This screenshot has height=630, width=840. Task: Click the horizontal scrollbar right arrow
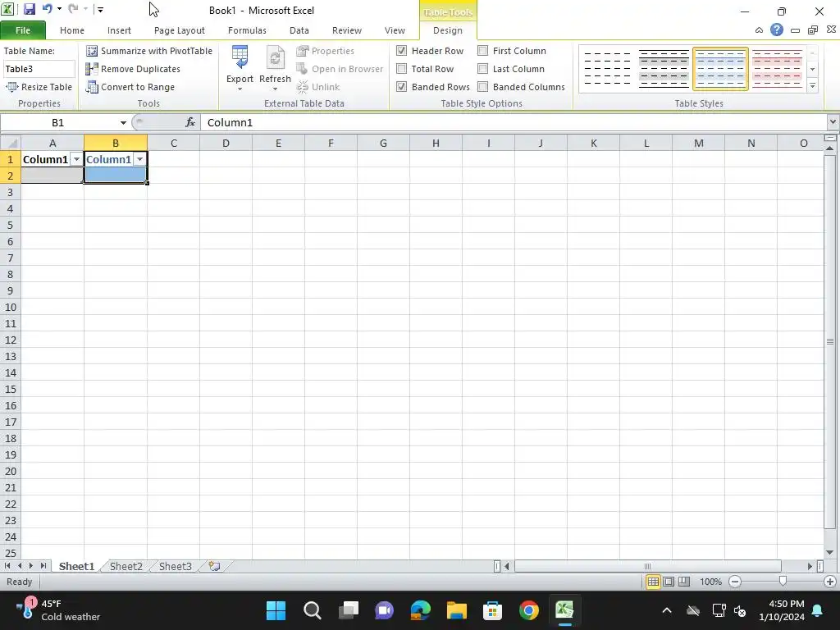[810, 566]
